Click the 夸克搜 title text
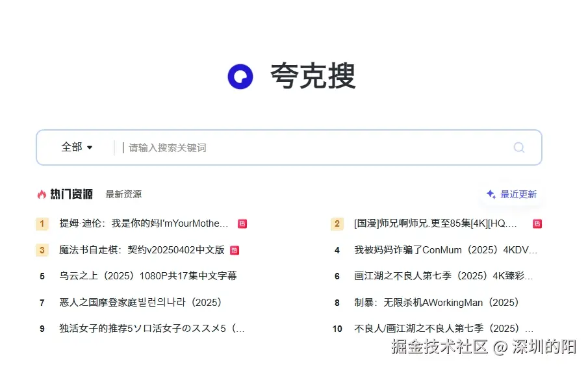This screenshot has height=367, width=588. coord(313,76)
